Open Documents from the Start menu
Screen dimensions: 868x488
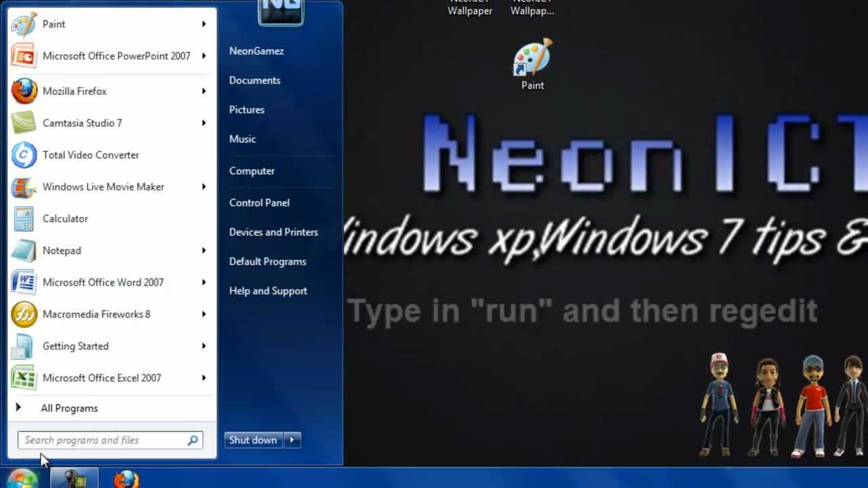point(254,80)
